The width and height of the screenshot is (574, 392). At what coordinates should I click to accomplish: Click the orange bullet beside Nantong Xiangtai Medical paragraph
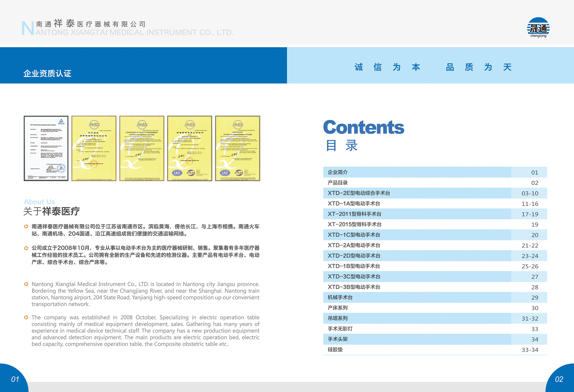tap(26, 284)
